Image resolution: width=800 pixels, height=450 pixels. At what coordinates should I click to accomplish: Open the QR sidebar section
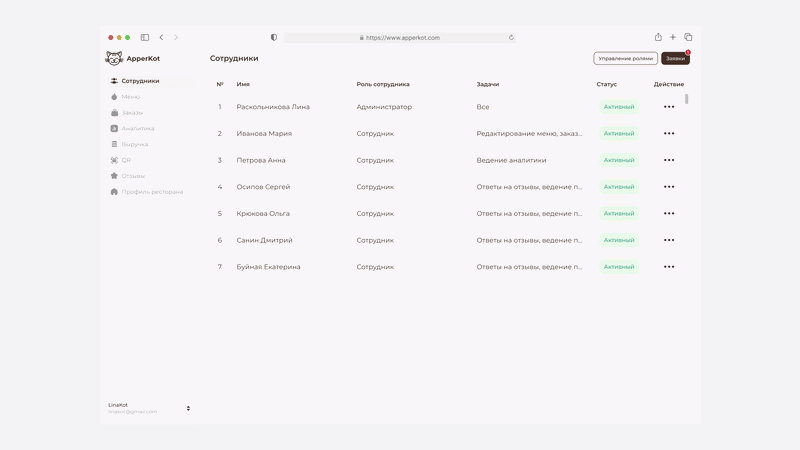click(121, 160)
